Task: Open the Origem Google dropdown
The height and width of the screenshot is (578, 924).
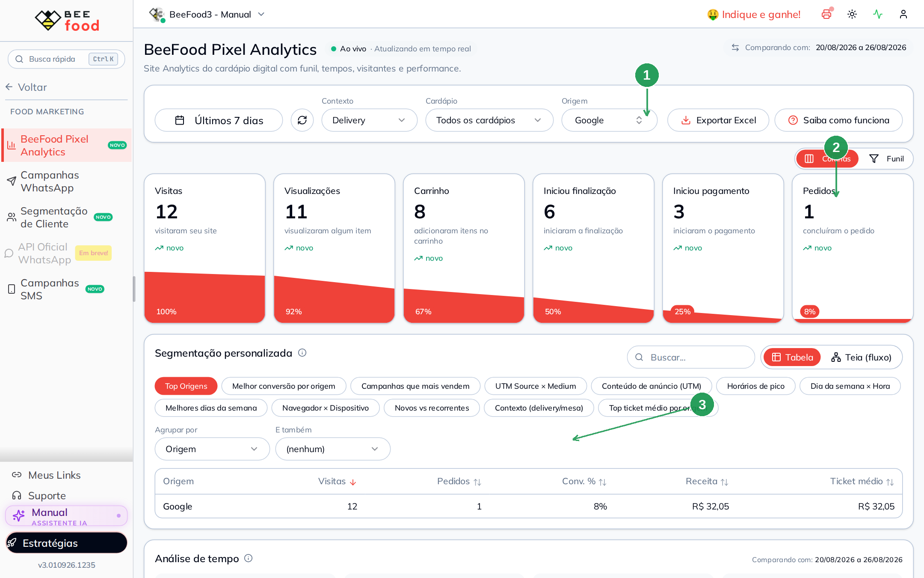Action: tap(609, 120)
